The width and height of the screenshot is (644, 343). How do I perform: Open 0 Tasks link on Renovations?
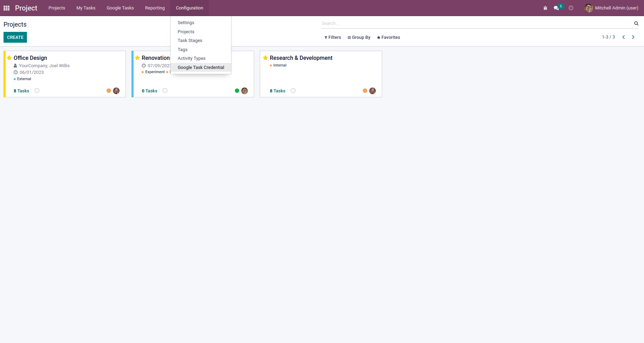(x=149, y=91)
